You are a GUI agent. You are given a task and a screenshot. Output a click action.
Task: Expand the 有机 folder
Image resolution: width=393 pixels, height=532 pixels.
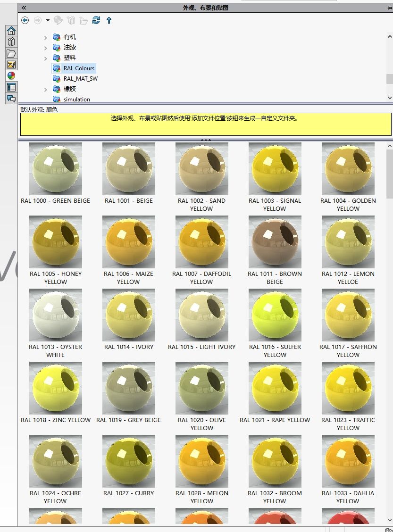click(x=45, y=38)
